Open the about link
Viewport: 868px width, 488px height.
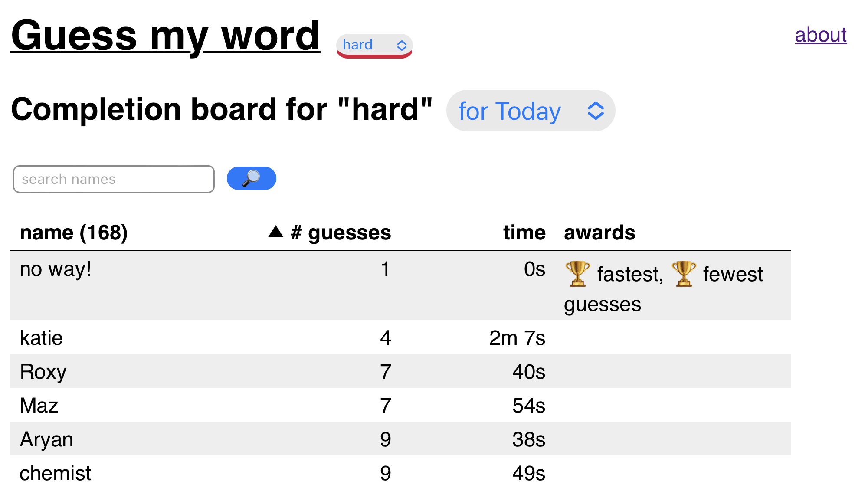pos(820,35)
